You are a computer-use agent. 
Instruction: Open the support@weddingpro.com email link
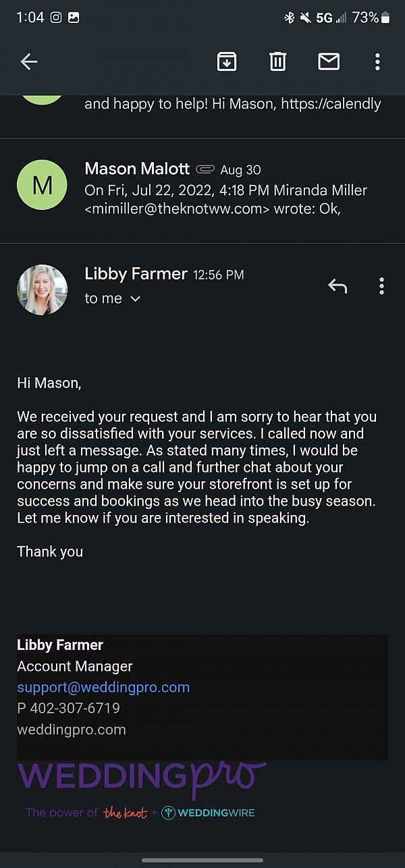[103, 687]
